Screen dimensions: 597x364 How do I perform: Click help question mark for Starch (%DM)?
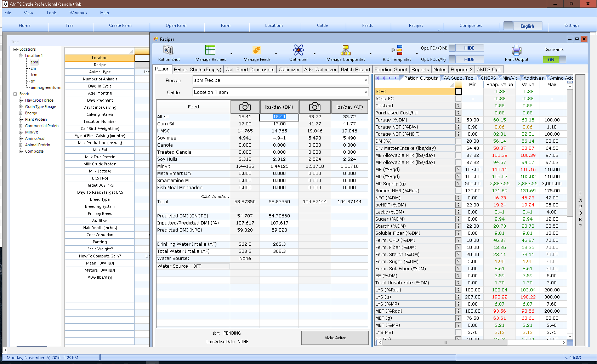(458, 226)
